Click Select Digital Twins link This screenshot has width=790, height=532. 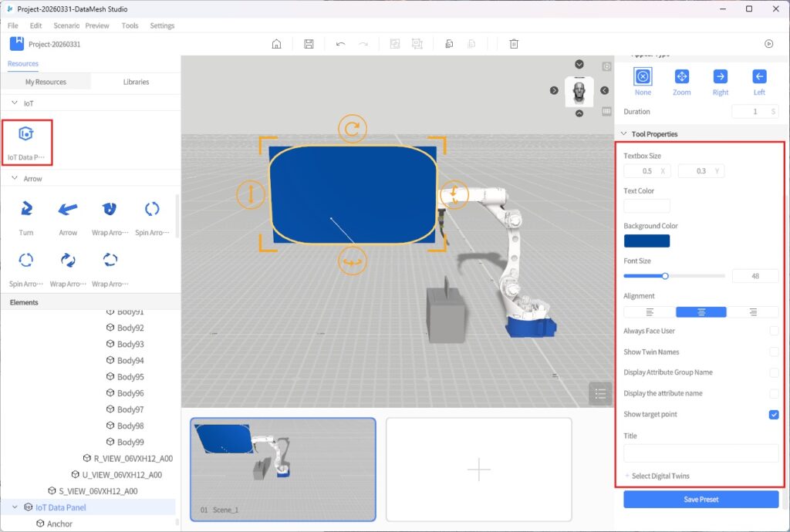(x=660, y=476)
